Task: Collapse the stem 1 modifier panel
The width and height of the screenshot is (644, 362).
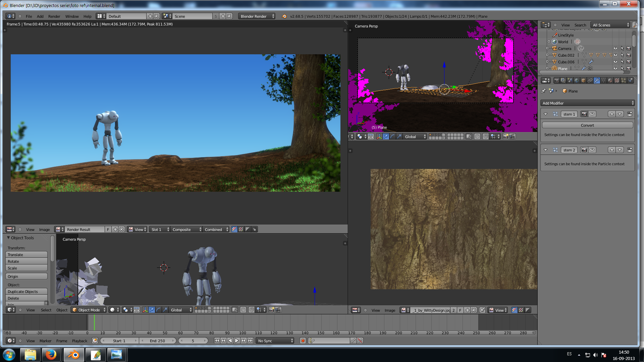Action: [x=546, y=114]
